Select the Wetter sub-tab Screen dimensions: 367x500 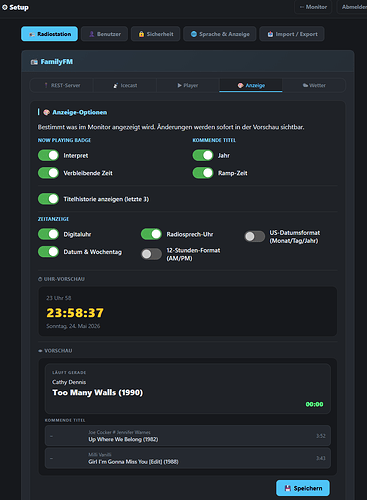pyautogui.click(x=314, y=85)
